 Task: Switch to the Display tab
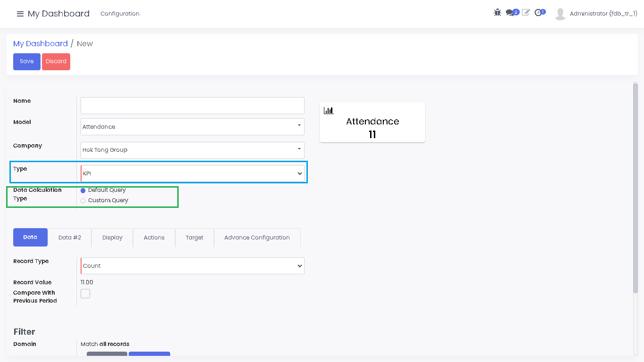tap(112, 238)
